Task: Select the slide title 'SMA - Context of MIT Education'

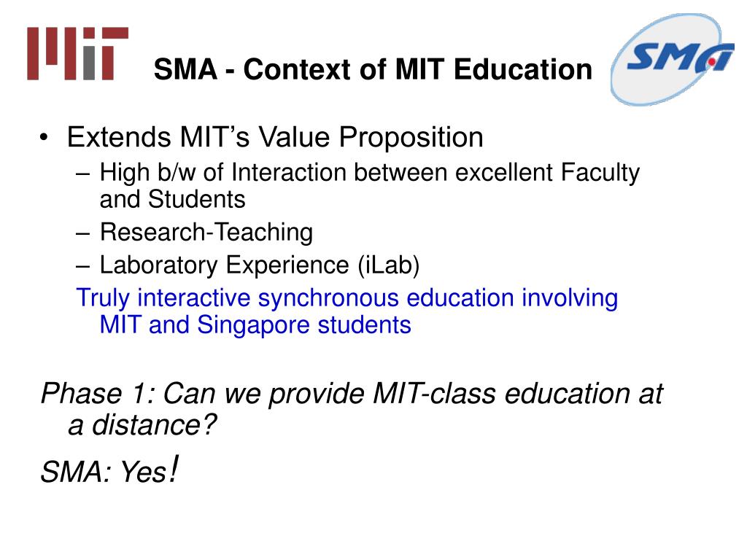Action: [373, 69]
